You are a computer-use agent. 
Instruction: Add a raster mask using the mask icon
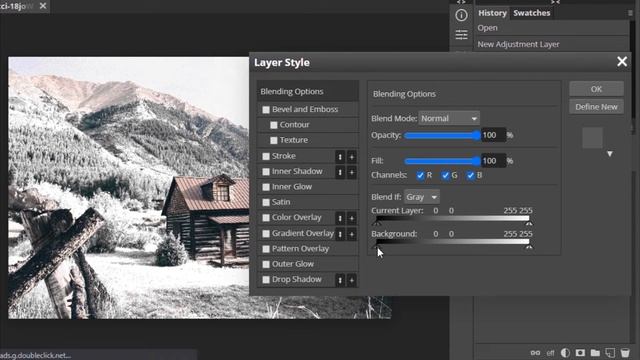click(580, 353)
